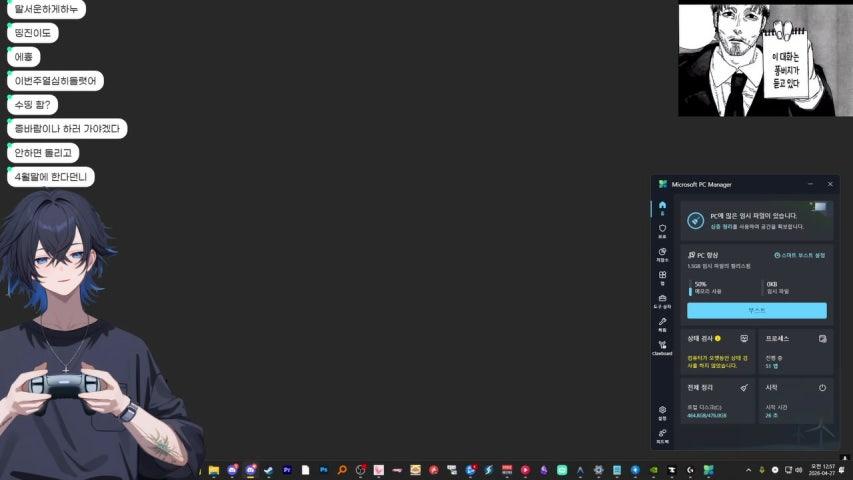Click the power icon on Startup card

click(x=822, y=387)
